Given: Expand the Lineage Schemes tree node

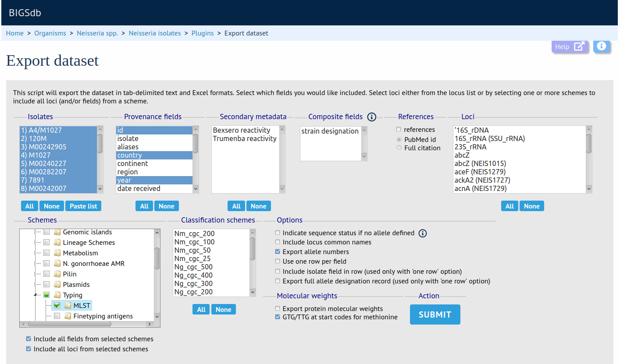Looking at the screenshot, I should point(35,243).
